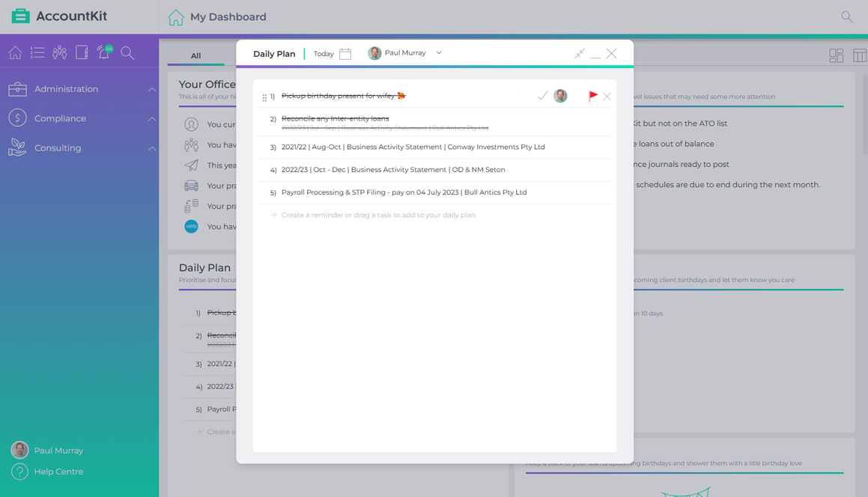Screen dimensions: 868x497
Task: Click drag handle of birthday present task
Action: tap(264, 97)
